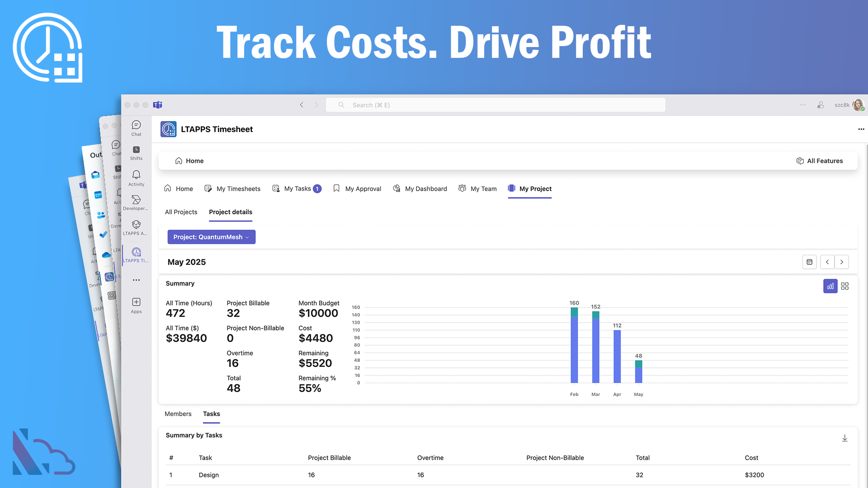Expand the Project: QuantumMesh dropdown
868x488 pixels.
pyautogui.click(x=211, y=237)
